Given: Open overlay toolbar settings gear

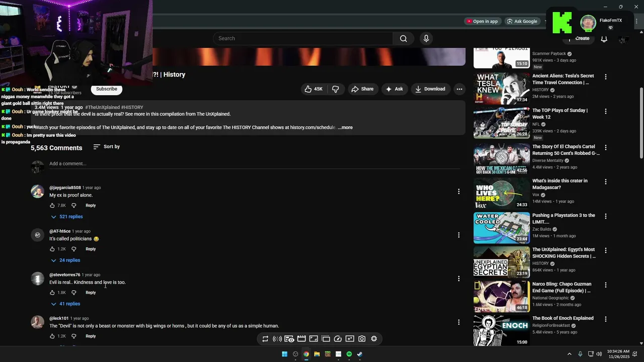Looking at the screenshot, I should click(x=374, y=339).
